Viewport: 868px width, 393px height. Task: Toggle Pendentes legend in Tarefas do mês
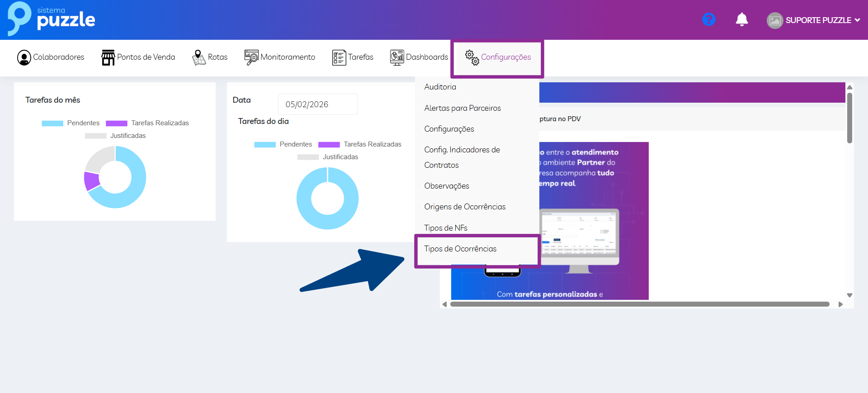coord(71,123)
